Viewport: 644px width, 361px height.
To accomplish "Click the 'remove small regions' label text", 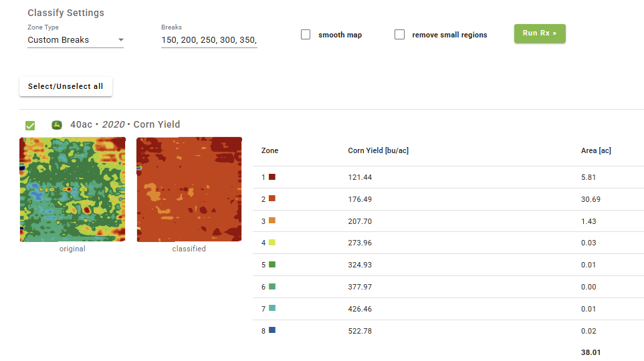I will pyautogui.click(x=450, y=35).
